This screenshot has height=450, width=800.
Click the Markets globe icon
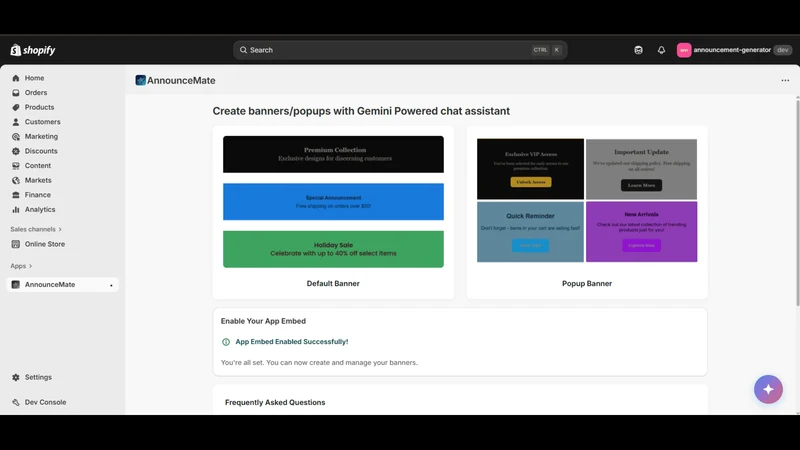point(16,180)
